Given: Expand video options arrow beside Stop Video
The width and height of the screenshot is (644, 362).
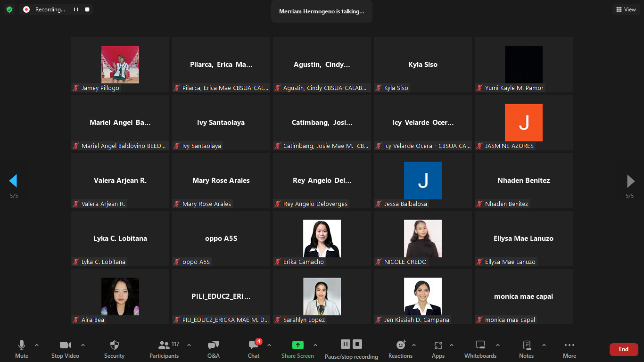Looking at the screenshot, I should click(x=83, y=345).
